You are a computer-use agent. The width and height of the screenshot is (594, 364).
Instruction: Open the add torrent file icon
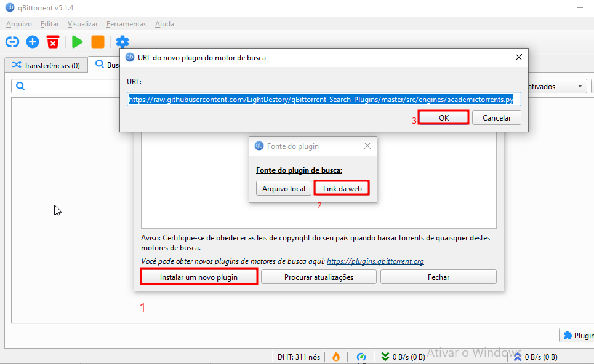click(x=32, y=42)
